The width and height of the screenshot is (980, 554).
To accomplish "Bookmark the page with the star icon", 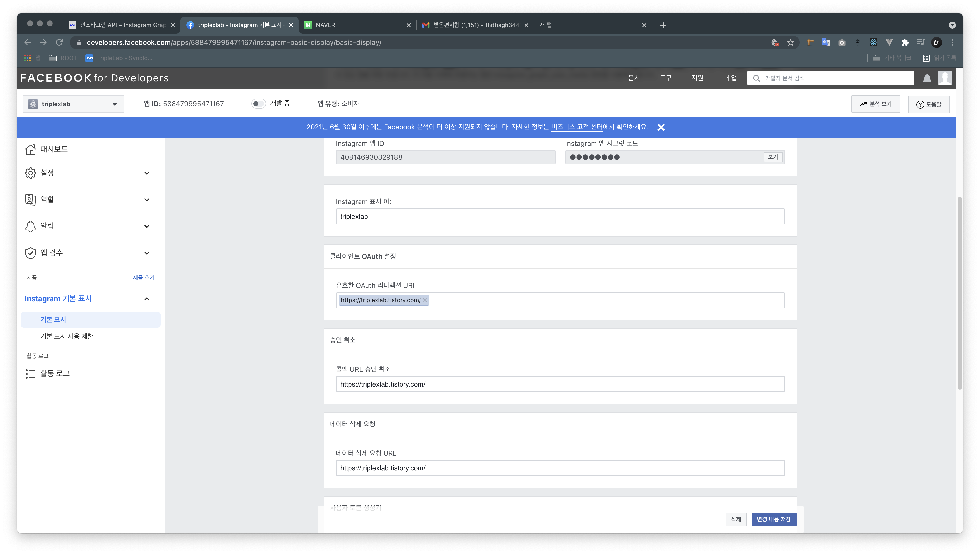I will tap(790, 43).
